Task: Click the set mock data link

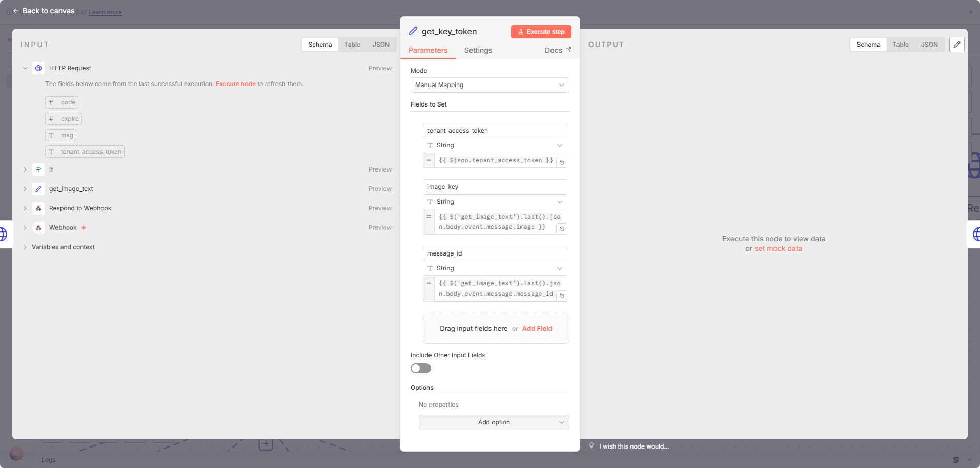Action: point(778,248)
